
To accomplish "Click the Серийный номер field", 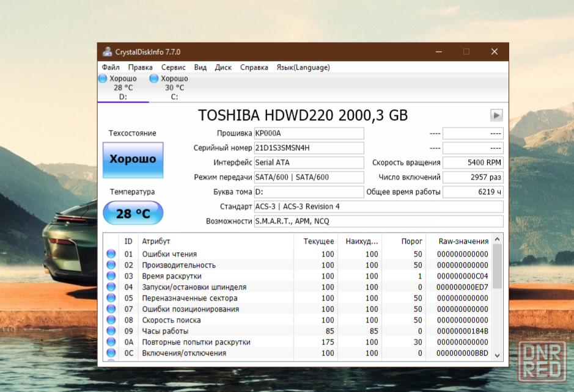I will pos(309,148).
